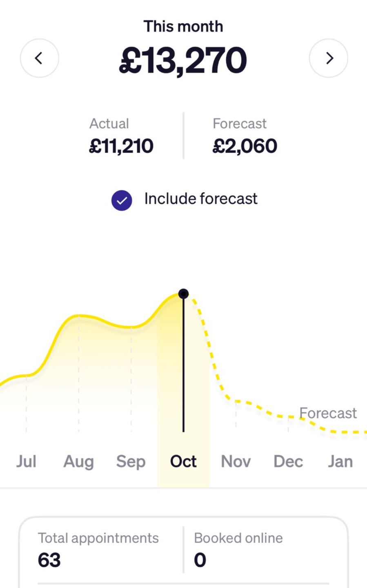Click the black data point marker on chart peak

[183, 293]
